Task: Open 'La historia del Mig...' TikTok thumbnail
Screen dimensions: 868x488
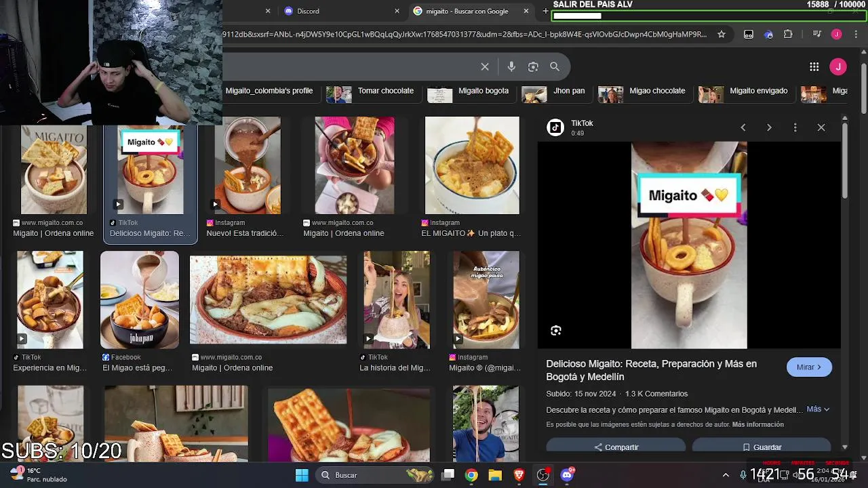Action: coord(397,300)
